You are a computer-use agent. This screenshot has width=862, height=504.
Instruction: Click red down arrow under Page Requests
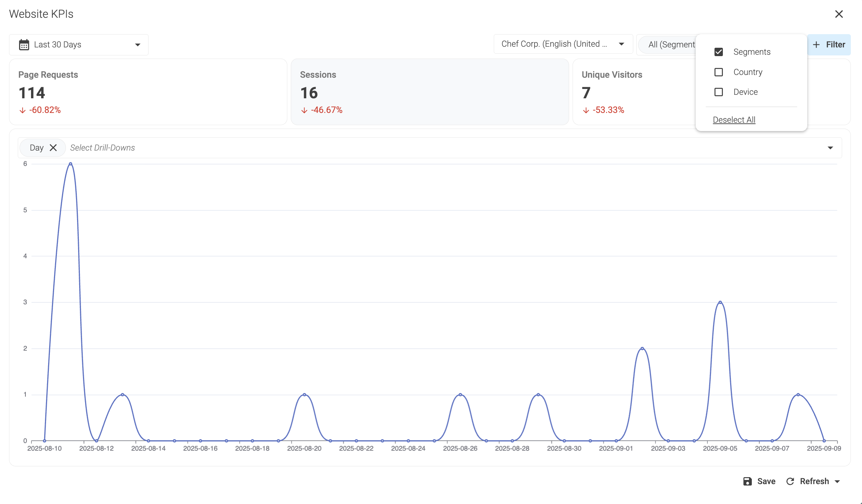(x=23, y=110)
